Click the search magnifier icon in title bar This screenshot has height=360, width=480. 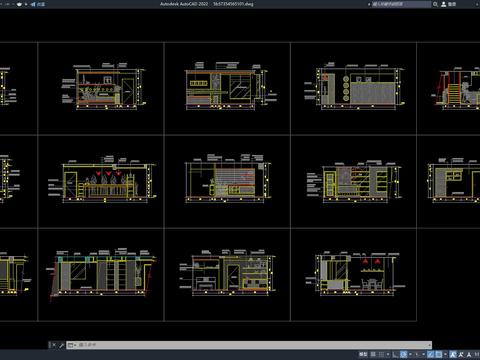435,4
